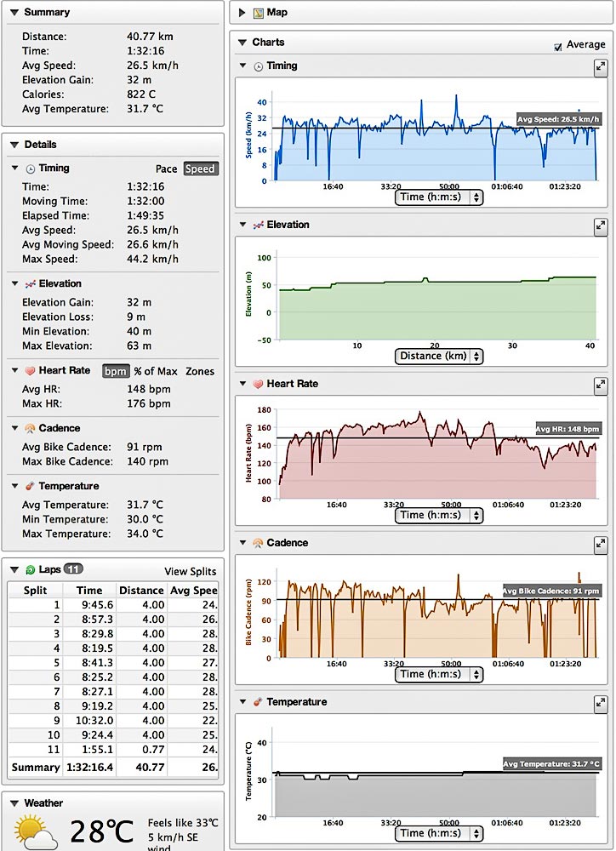Viewport: 616px width, 851px height.
Task: Expand the Cadence chart to full size
Action: tap(600, 544)
